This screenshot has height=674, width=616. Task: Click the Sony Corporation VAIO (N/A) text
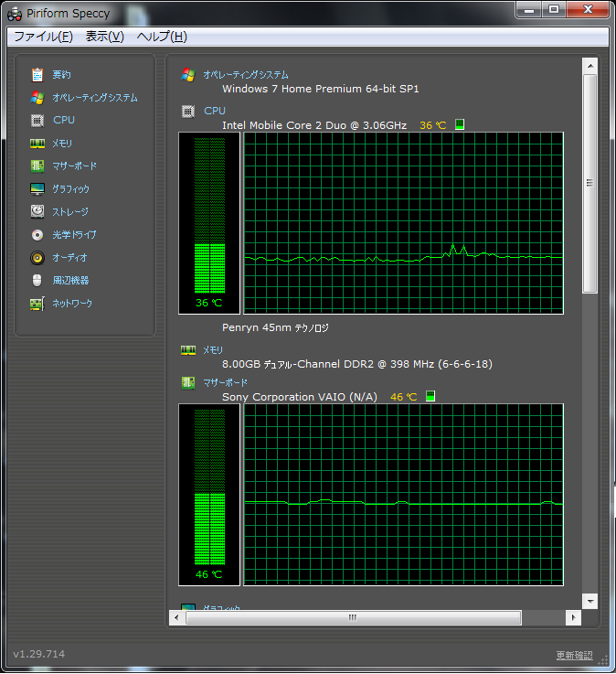(x=300, y=397)
